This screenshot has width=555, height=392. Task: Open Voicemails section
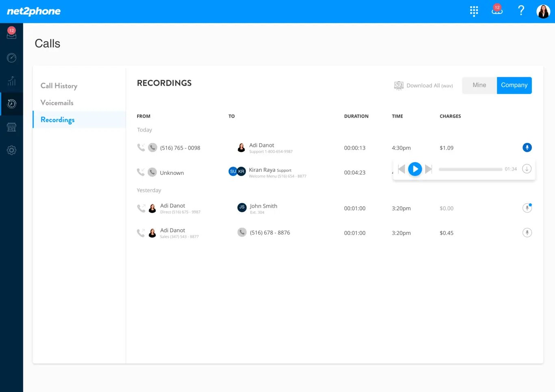click(x=57, y=103)
